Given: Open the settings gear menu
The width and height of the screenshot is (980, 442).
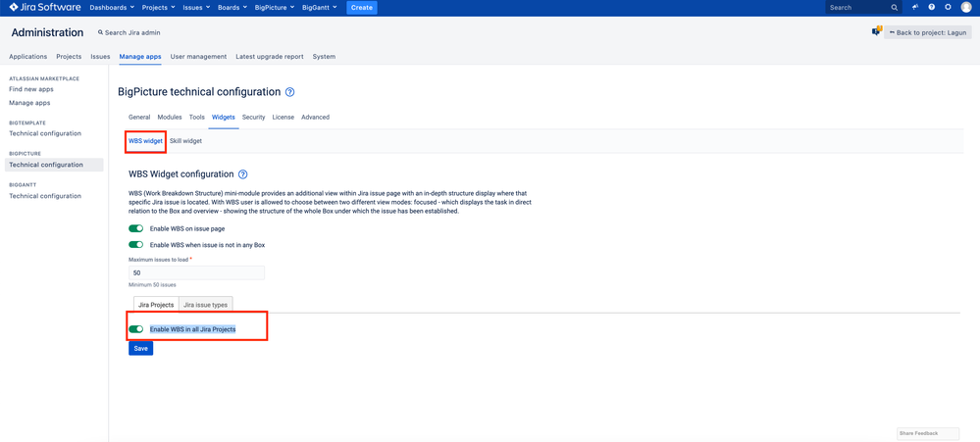Looking at the screenshot, I should [949, 8].
